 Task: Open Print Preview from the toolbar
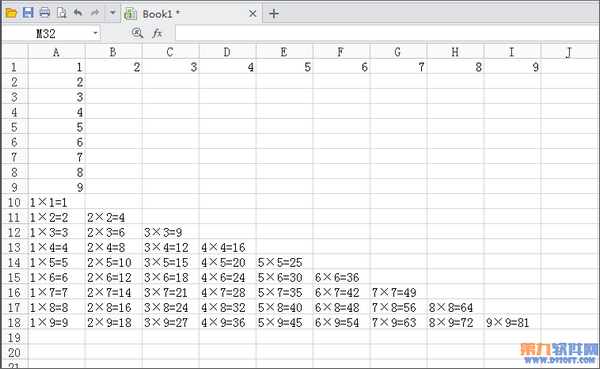coord(62,13)
